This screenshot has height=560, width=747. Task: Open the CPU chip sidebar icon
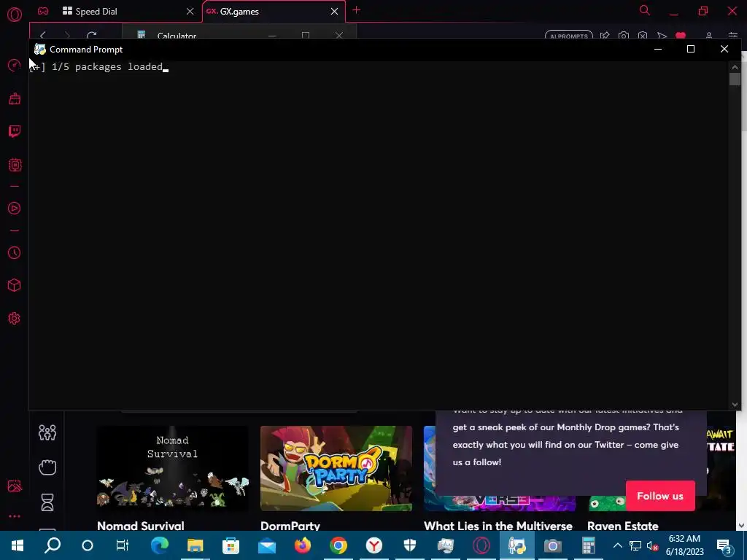(x=15, y=165)
